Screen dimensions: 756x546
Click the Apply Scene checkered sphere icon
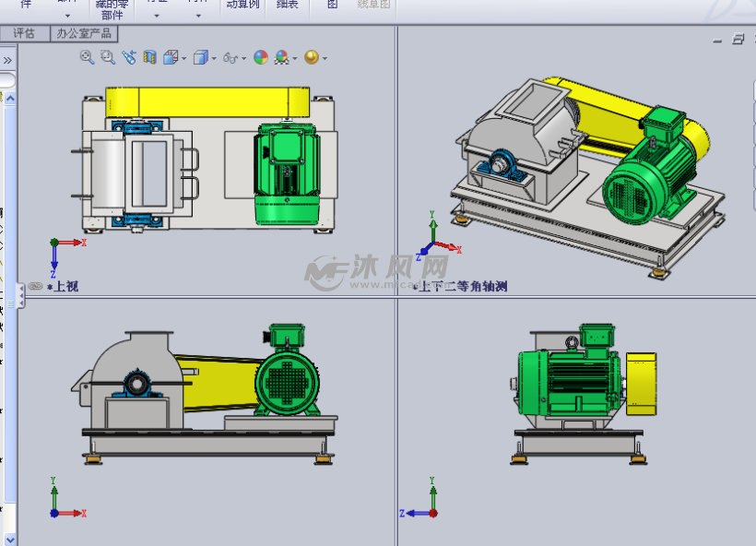point(281,56)
